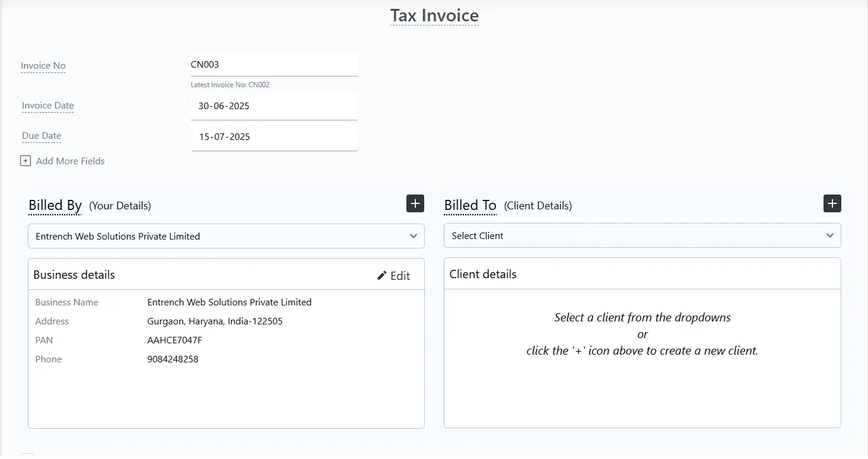
Task: Click the PAN value AAHCE7047F
Action: click(x=174, y=340)
